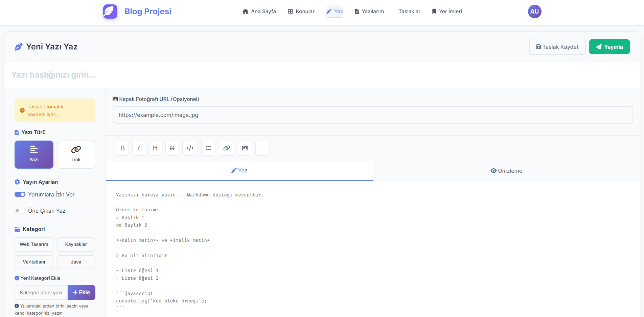Insert an image using the image icon
644x317 pixels.
pyautogui.click(x=245, y=148)
